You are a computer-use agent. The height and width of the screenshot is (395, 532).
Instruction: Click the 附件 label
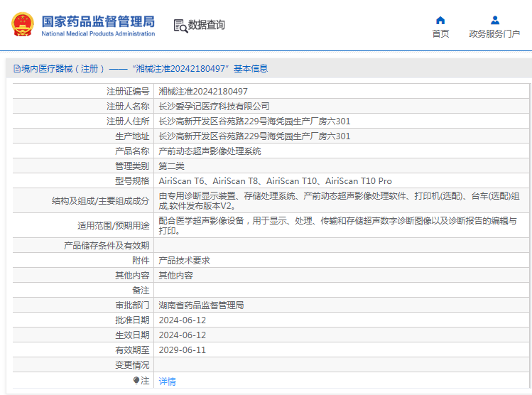pos(141,261)
